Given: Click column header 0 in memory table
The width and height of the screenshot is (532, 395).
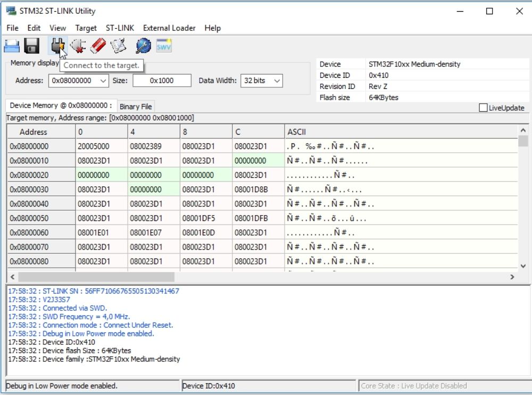Looking at the screenshot, I should pyautogui.click(x=102, y=132).
